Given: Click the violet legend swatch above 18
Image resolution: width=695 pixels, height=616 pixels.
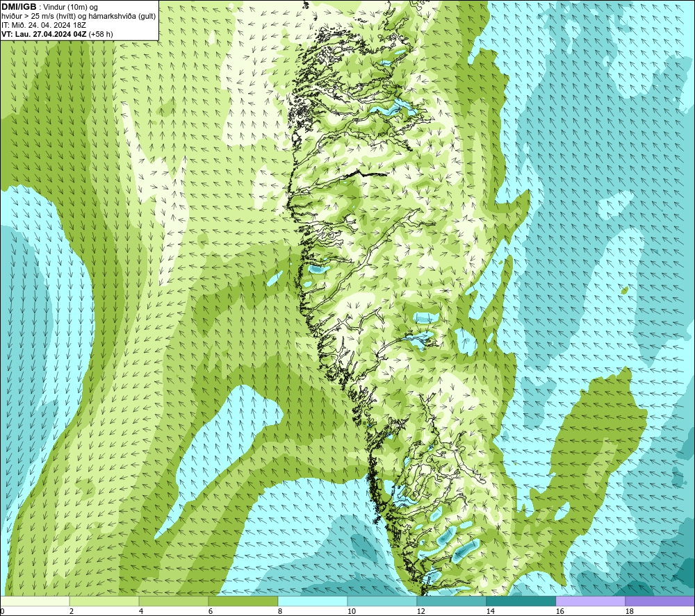Looking at the screenshot, I should pos(660,601).
